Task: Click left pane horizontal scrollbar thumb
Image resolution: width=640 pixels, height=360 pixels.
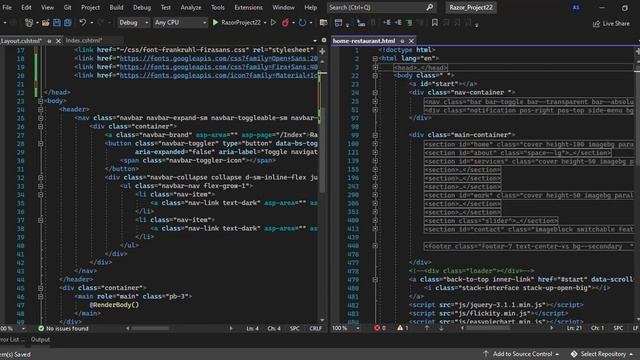Action: pos(150,329)
